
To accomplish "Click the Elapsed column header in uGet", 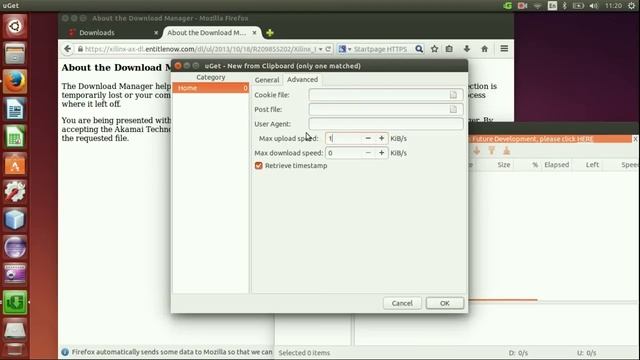I will point(556,164).
